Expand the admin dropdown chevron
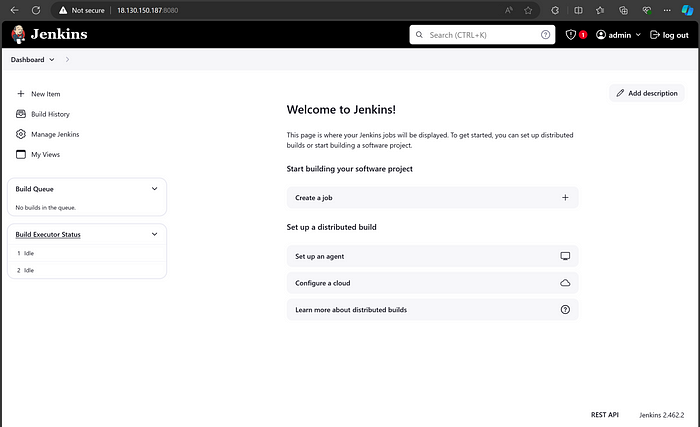The image size is (700, 427). (x=638, y=35)
